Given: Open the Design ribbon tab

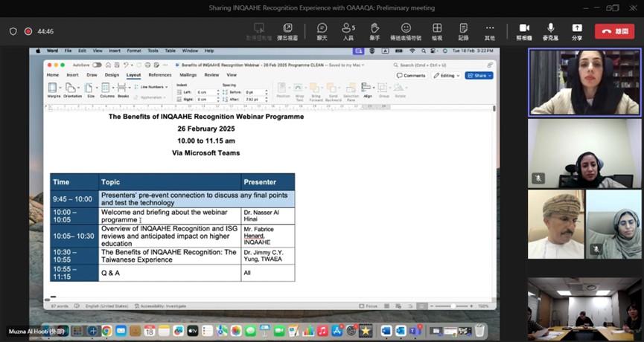Looking at the screenshot, I should pyautogui.click(x=112, y=75).
